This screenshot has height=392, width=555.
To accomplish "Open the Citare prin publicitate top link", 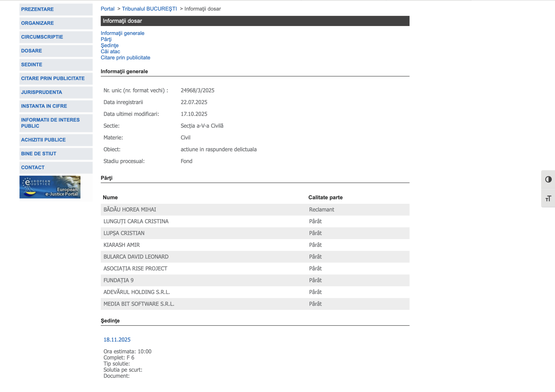I will [x=125, y=57].
